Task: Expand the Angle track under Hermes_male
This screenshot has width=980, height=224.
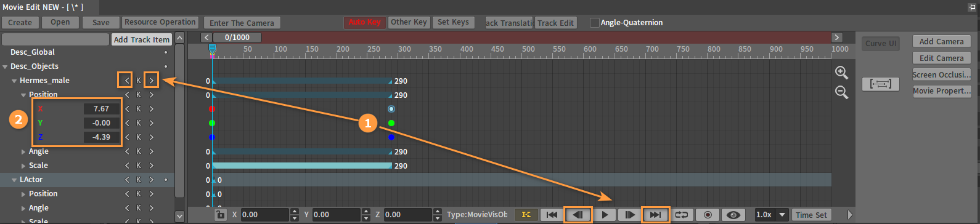Action: (x=23, y=151)
